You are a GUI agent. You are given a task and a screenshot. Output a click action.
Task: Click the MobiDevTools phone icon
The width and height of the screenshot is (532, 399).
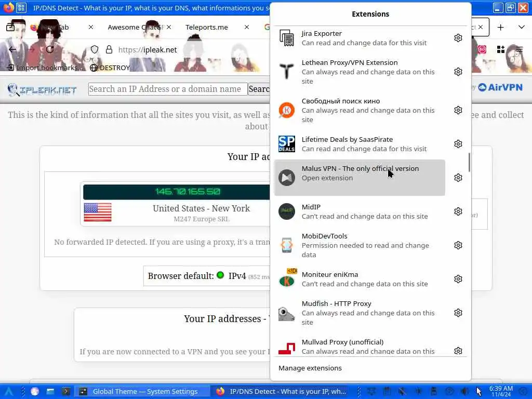click(287, 245)
